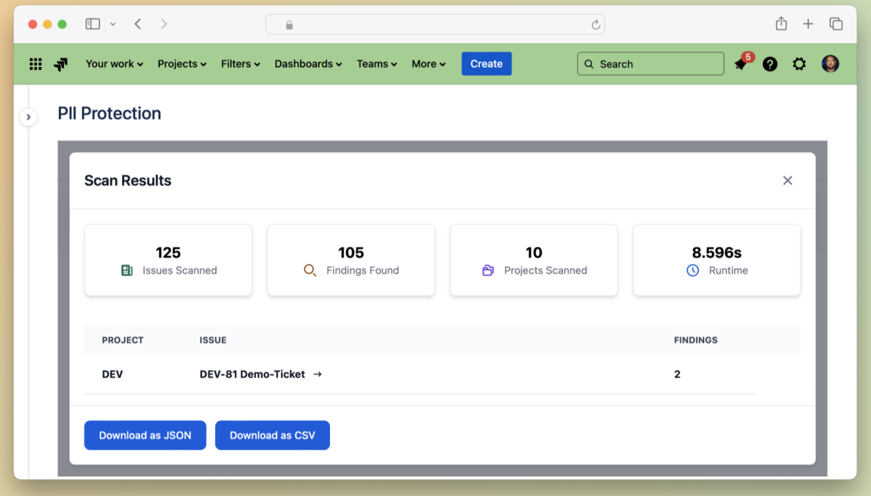Click the ISSUE column header
The width and height of the screenshot is (871, 496).
pos(213,340)
